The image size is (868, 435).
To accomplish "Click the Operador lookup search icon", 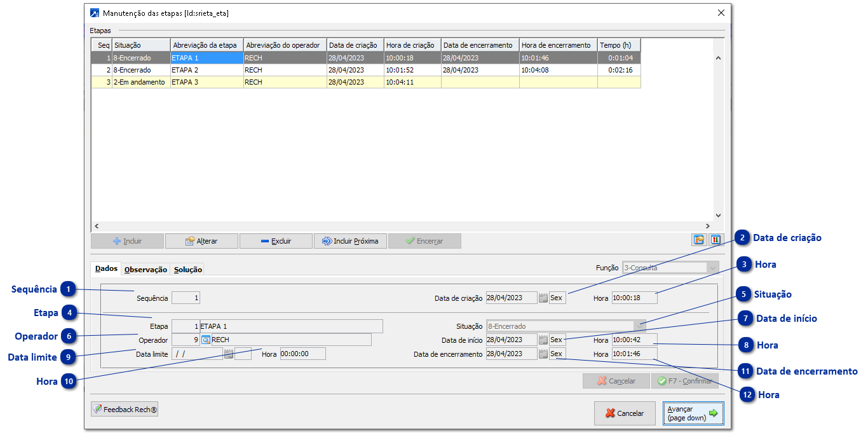I will (206, 340).
